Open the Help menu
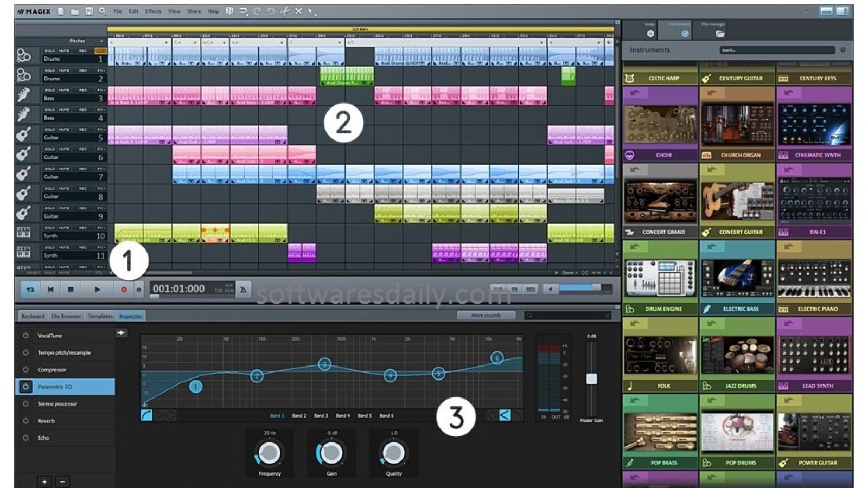The width and height of the screenshot is (868, 488). (214, 11)
